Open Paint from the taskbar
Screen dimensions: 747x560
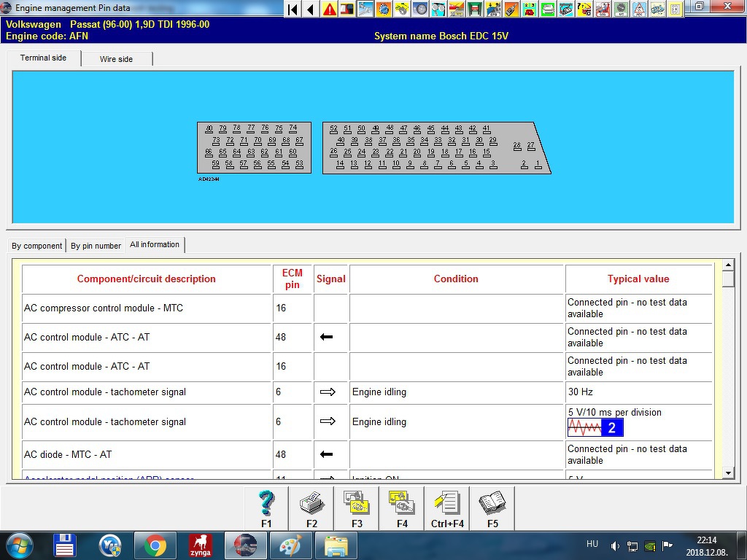[x=290, y=545]
